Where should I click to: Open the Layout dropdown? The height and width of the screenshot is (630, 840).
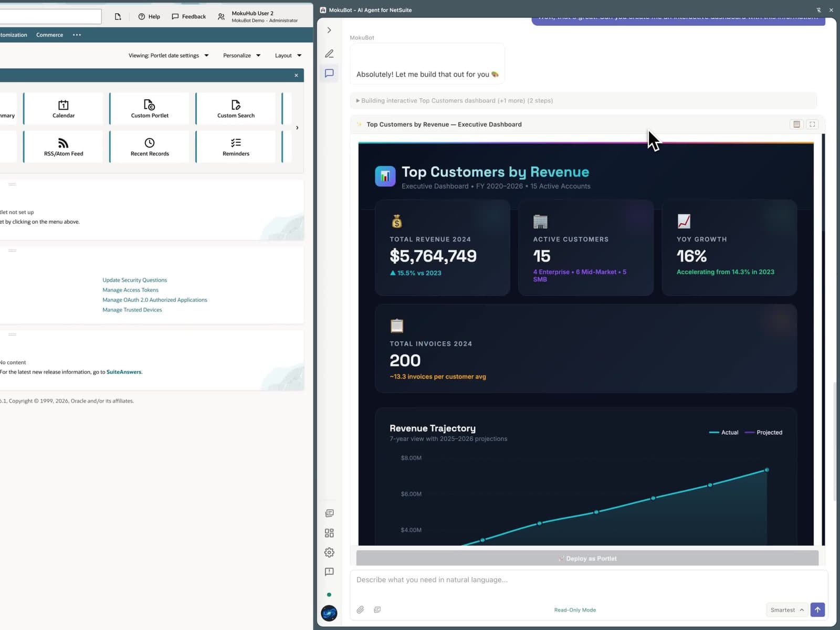pos(288,56)
